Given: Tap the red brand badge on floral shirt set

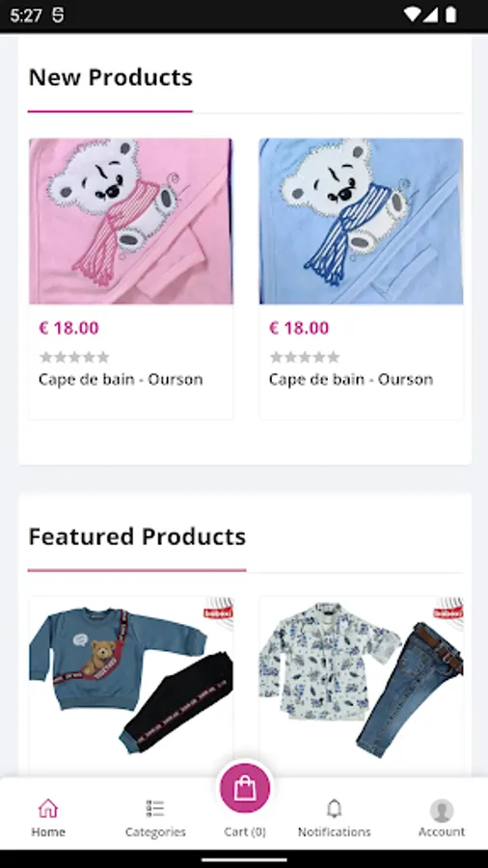Looking at the screenshot, I should pos(448,612).
